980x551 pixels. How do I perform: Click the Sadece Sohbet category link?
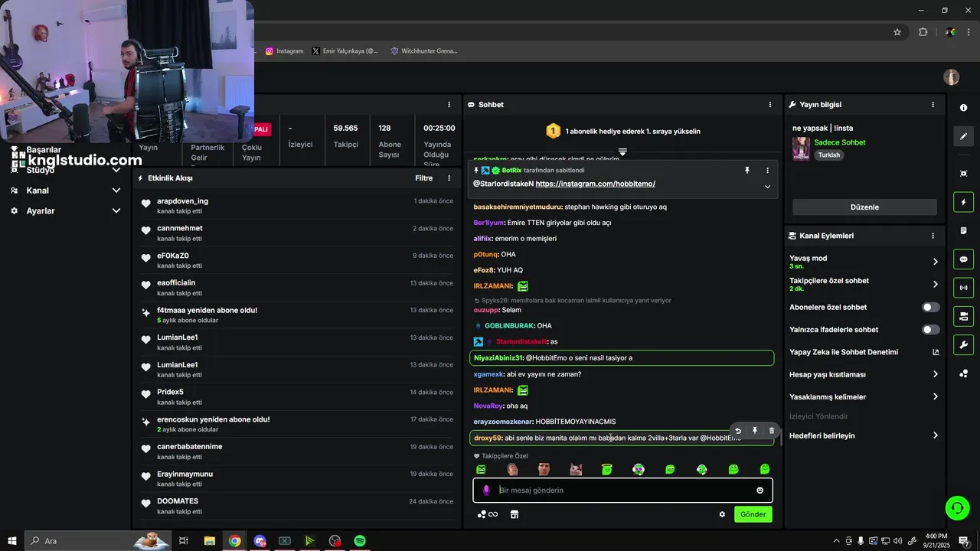[839, 142]
